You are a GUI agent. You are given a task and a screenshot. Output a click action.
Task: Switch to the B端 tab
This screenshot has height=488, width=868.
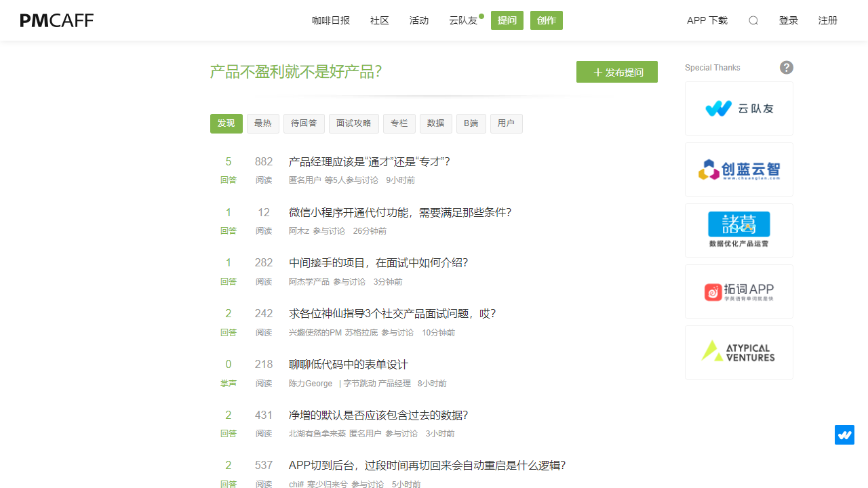pos(471,123)
